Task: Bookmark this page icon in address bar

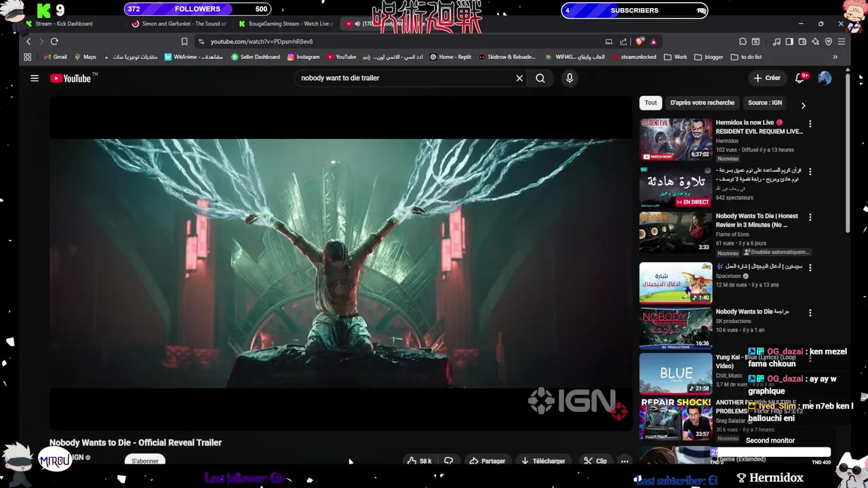Action: pos(184,41)
